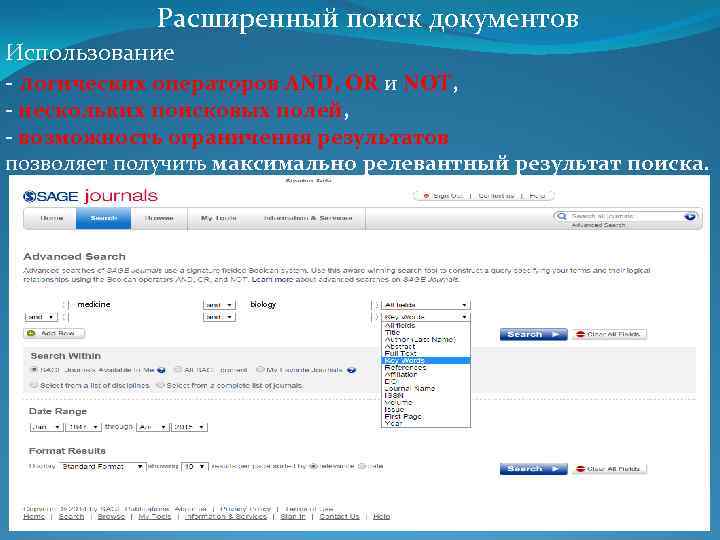Image resolution: width=720 pixels, height=540 pixels.
Task: Click the Learn more link in description
Action: click(273, 279)
